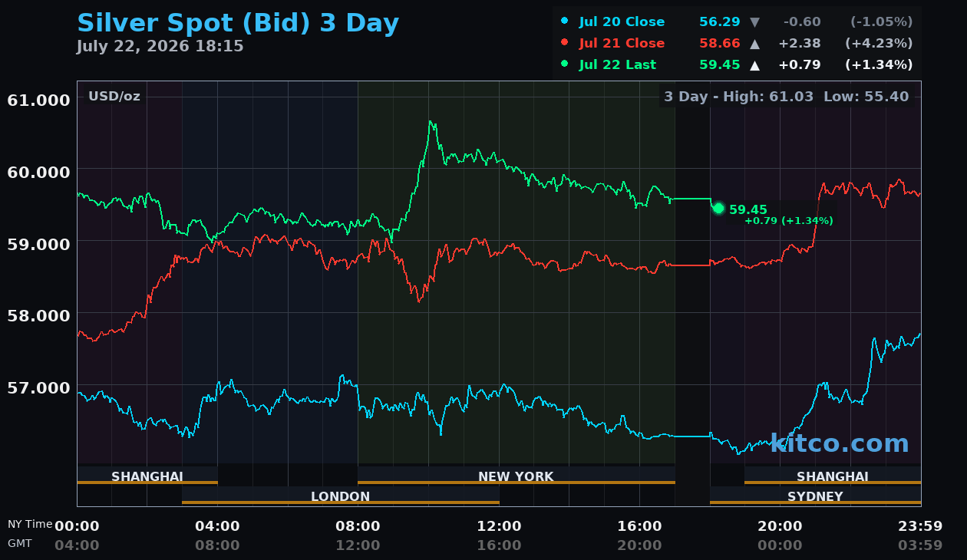Click the 60.000 y-axis label
967x560 pixels.
38,172
